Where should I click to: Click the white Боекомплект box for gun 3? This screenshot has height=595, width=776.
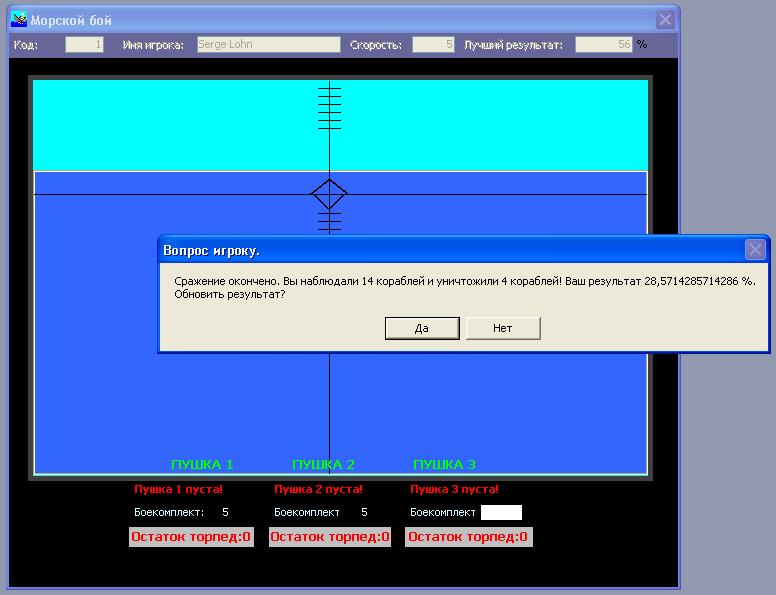point(501,512)
